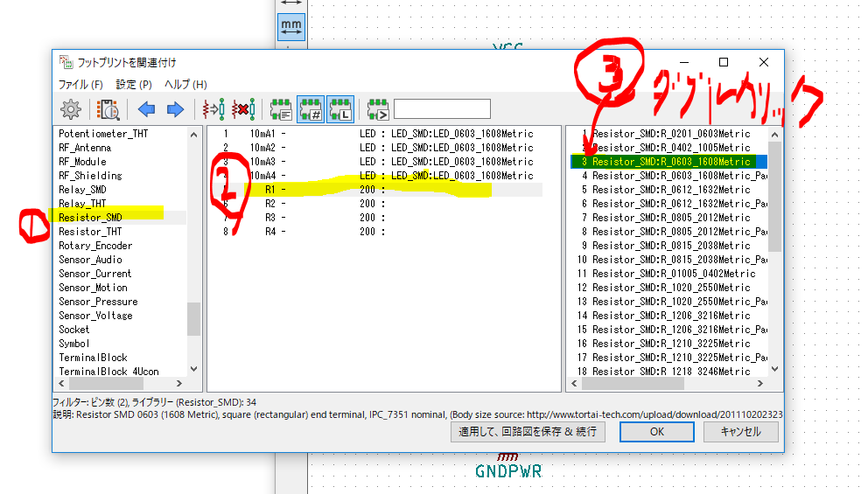Image resolution: width=868 pixels, height=494 pixels.
Task: Toggle filter by library icon
Action: point(339,109)
